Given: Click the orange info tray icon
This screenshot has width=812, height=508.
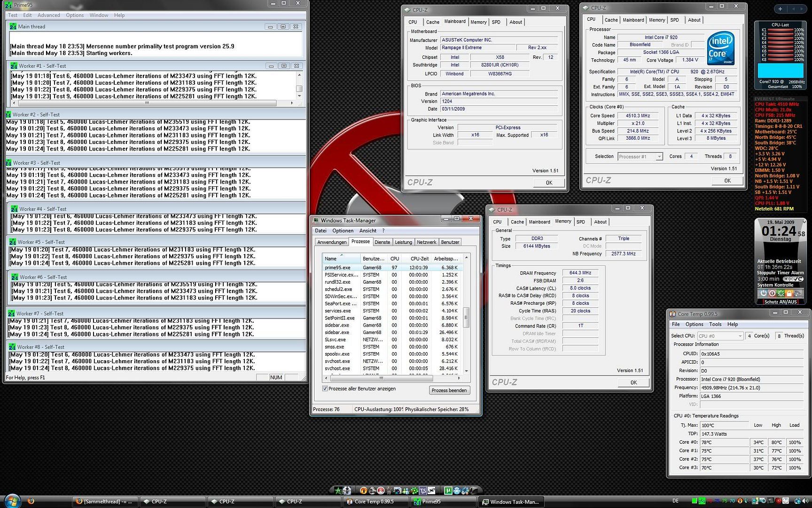Looking at the screenshot, I should click(x=740, y=501).
